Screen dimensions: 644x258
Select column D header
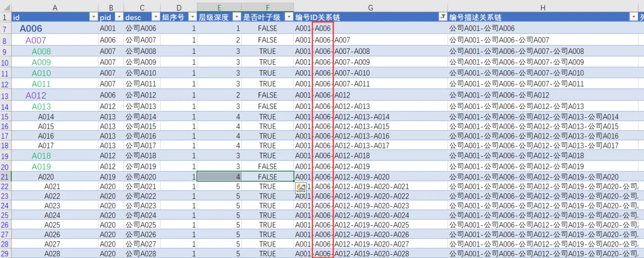[x=179, y=8]
